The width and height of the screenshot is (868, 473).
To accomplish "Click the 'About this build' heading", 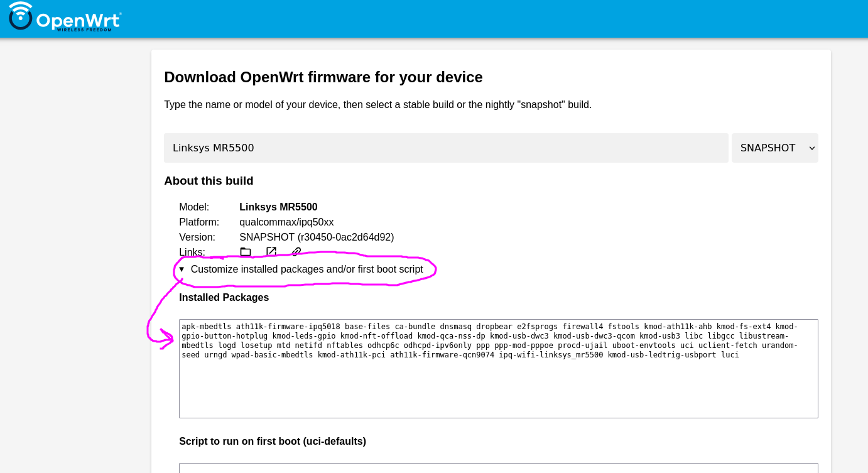I will click(x=209, y=181).
